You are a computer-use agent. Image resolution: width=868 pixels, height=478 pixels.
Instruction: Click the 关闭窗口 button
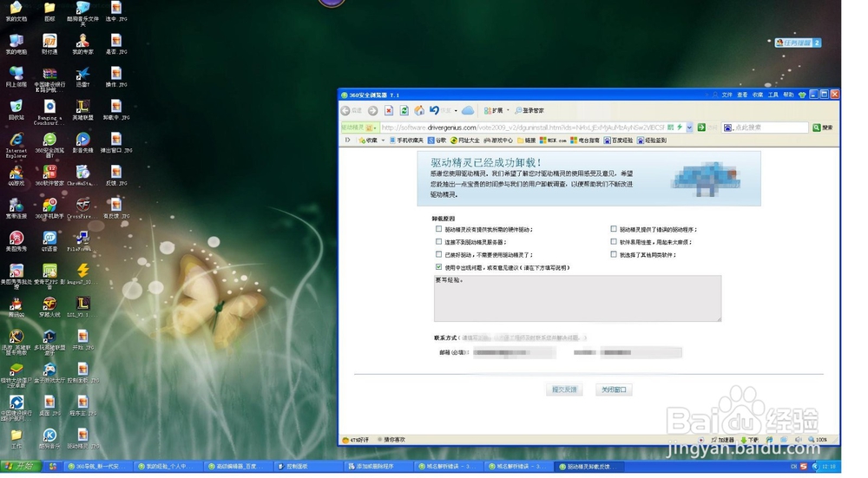[x=614, y=390]
